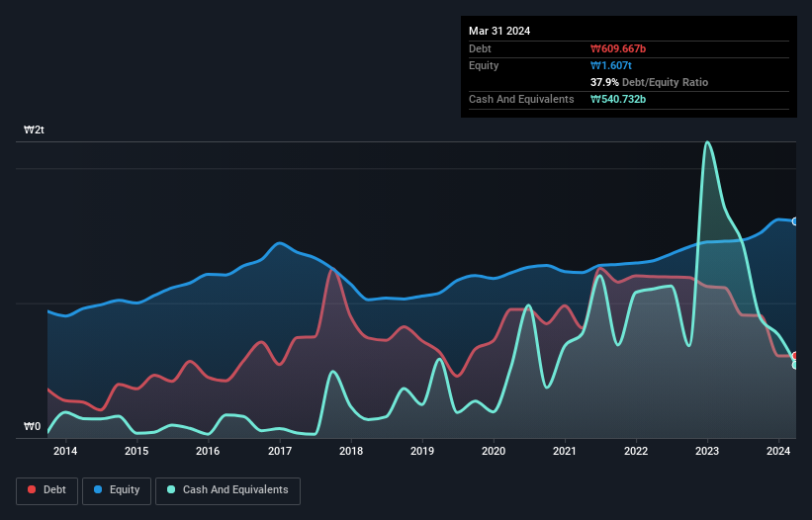Click the 2018 x-axis label

351,451
